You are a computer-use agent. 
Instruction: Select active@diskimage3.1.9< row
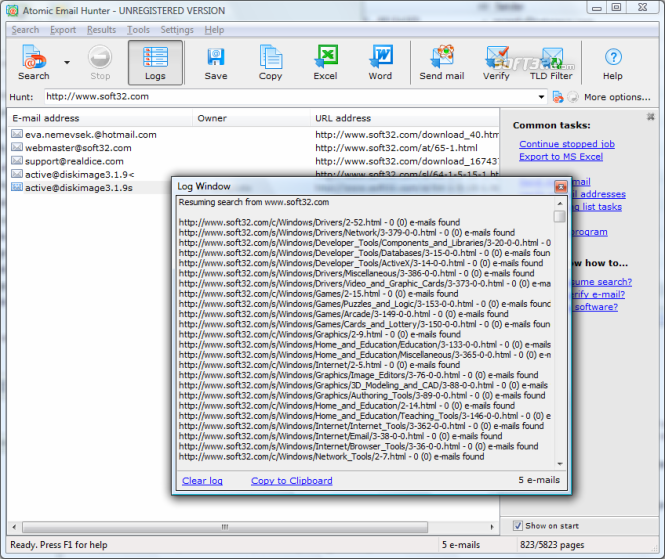tap(90, 174)
